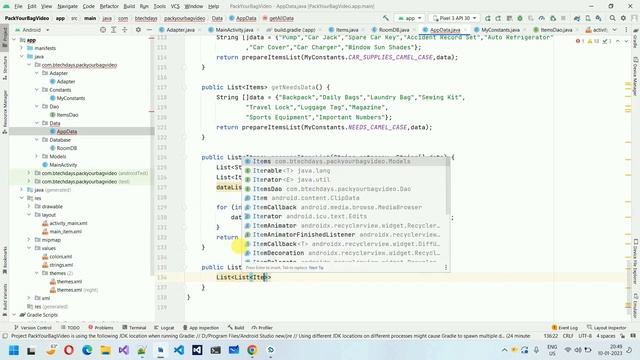Open the SDK Manager toolbar icon
Image resolution: width=640 pixels, height=360 pixels.
click(x=598, y=18)
